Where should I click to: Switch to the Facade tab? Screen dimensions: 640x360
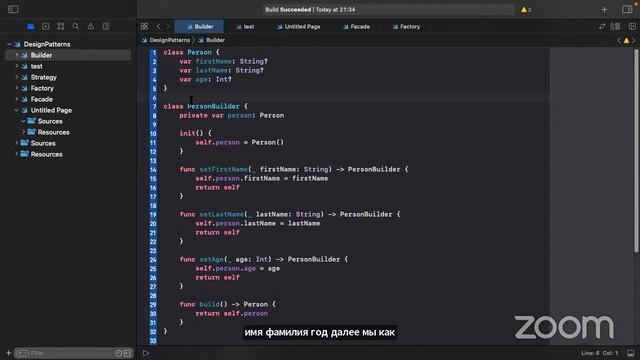356,27
